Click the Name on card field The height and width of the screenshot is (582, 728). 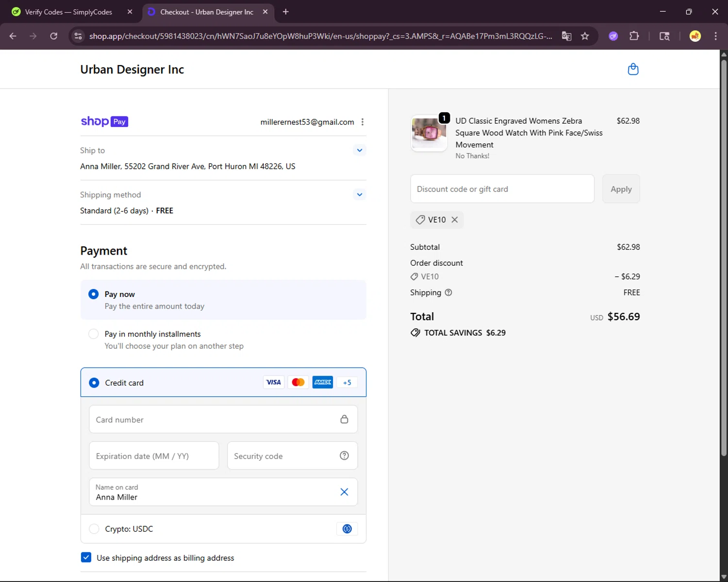click(x=223, y=492)
